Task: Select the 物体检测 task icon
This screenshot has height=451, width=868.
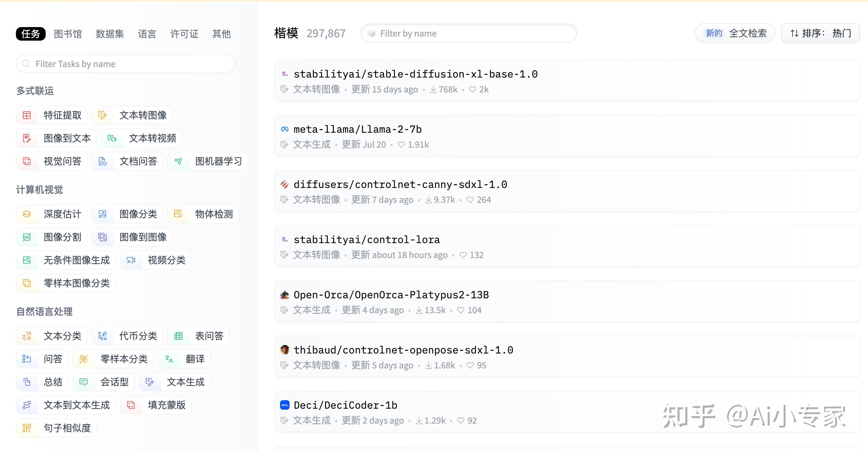Action: (x=178, y=214)
